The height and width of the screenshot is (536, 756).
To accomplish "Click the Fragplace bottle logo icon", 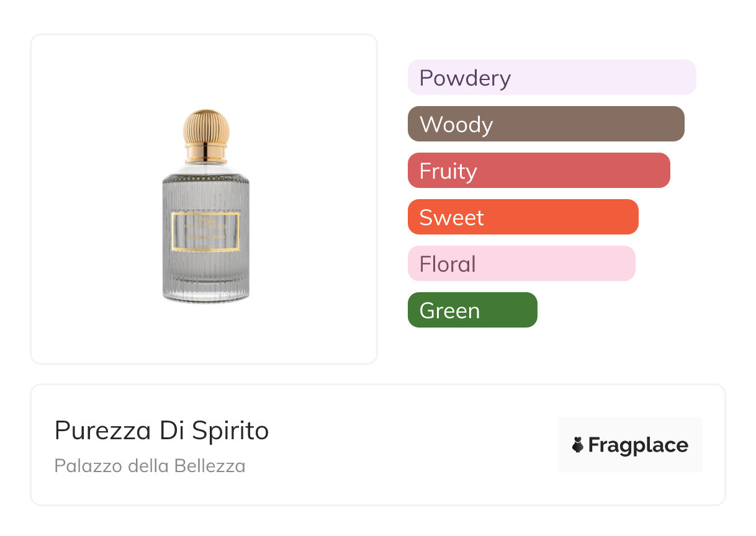I will tap(578, 445).
